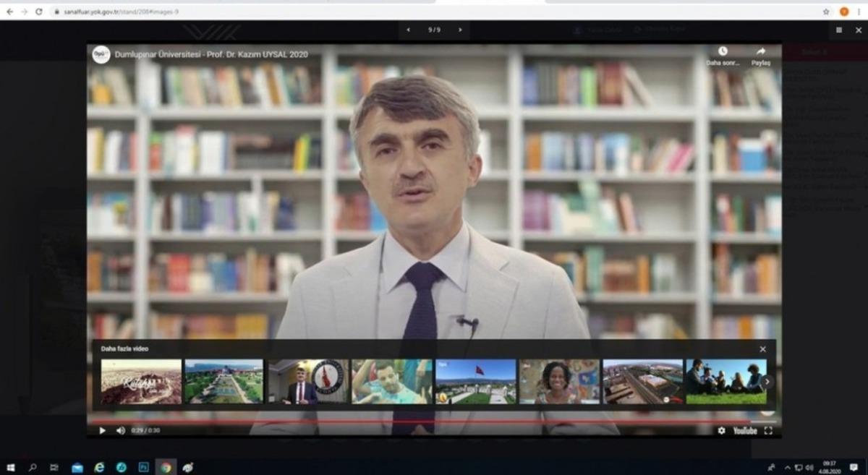Screen dimensions: 868x475
Task: Open the Chrome three-dot menu
Action: [859, 12]
